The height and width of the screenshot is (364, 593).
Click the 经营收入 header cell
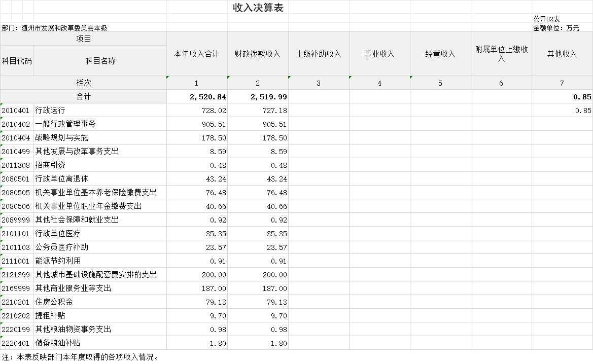pyautogui.click(x=441, y=54)
